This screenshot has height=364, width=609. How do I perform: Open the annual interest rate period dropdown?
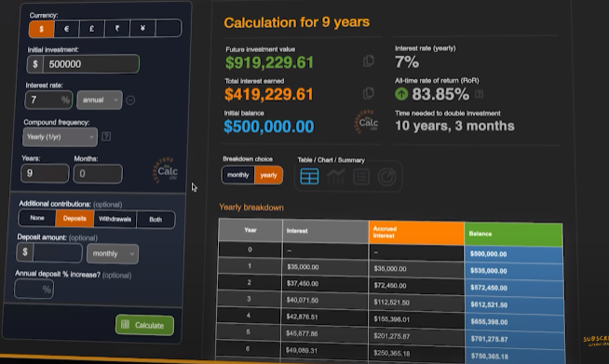pos(100,100)
